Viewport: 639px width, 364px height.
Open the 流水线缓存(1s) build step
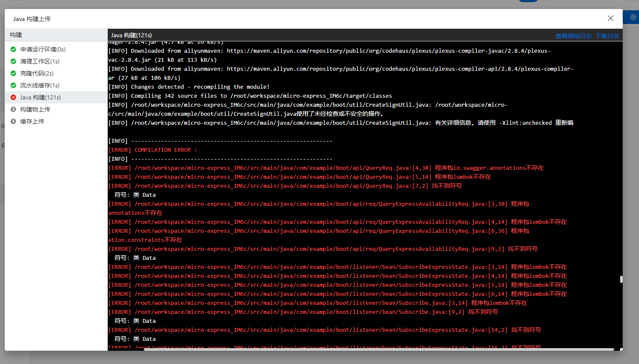pos(56,85)
